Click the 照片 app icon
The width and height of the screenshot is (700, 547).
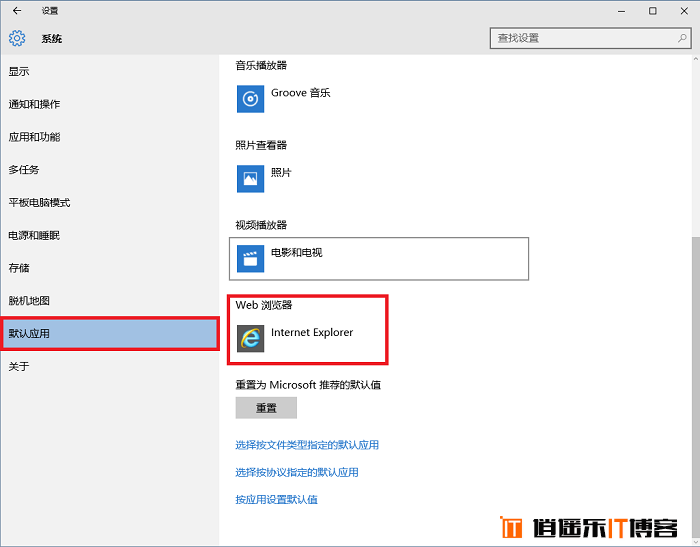pos(250,179)
